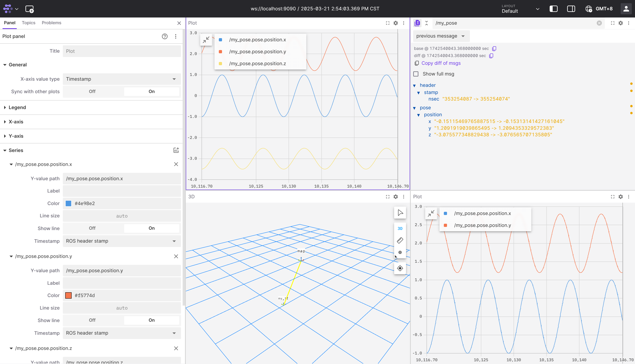
Task: Open the X-axis value type dropdown
Action: pyautogui.click(x=122, y=79)
